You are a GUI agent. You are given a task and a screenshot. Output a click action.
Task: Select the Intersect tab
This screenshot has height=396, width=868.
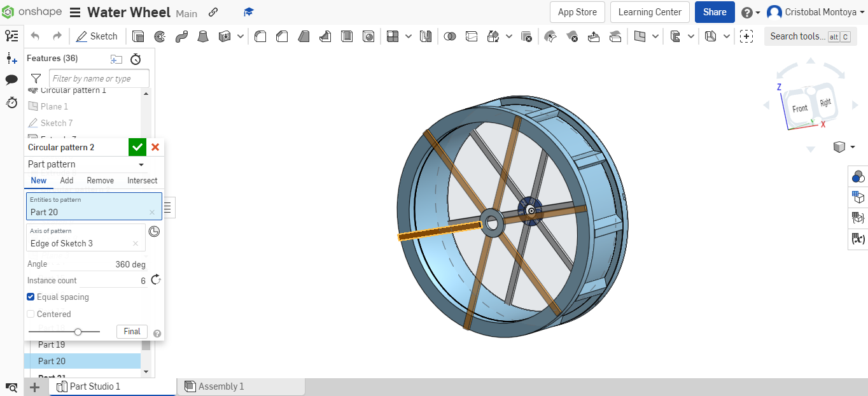click(x=143, y=181)
